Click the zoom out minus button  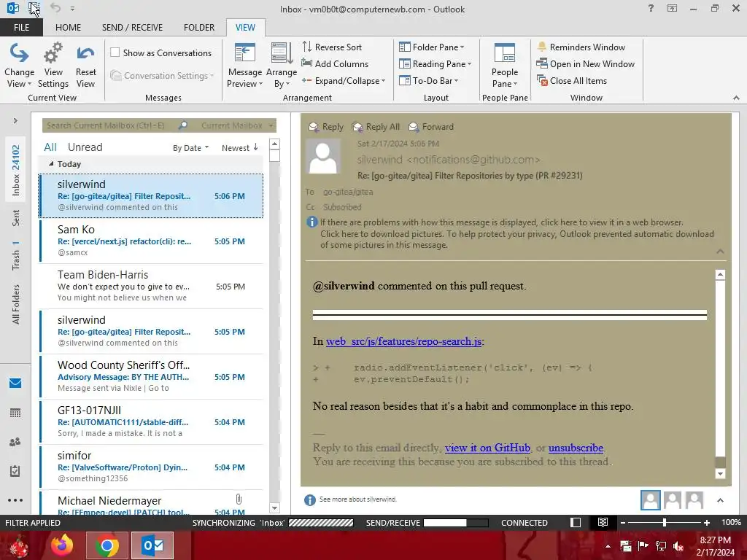623,522
